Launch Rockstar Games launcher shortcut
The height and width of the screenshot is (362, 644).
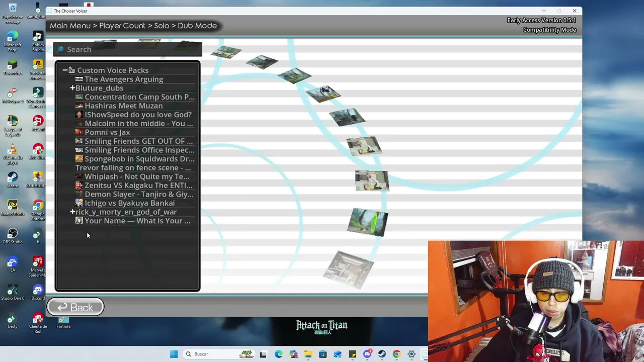[38, 69]
